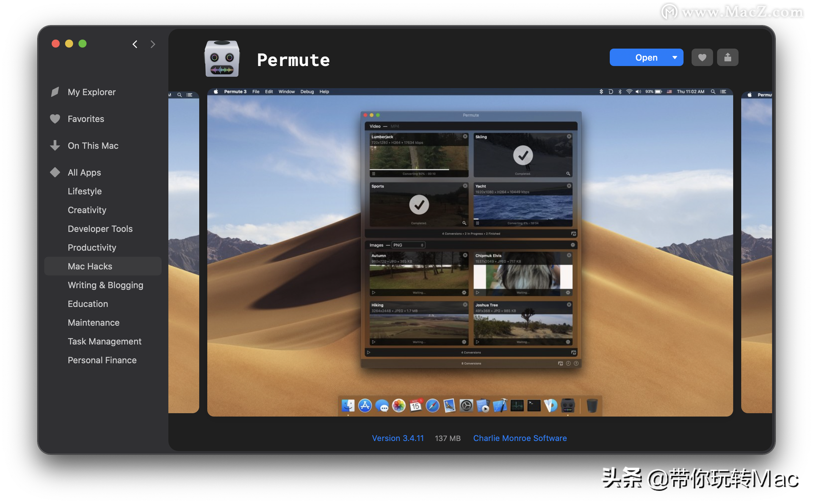Select the Mac Hacks category
Screen dimensions: 813x504
(x=103, y=266)
